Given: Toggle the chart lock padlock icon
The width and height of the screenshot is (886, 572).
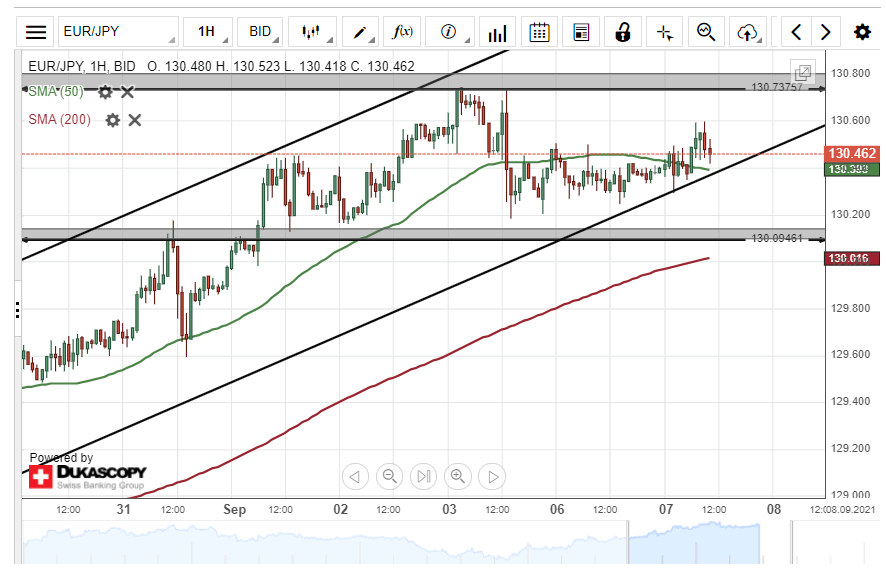Looking at the screenshot, I should click(x=623, y=32).
